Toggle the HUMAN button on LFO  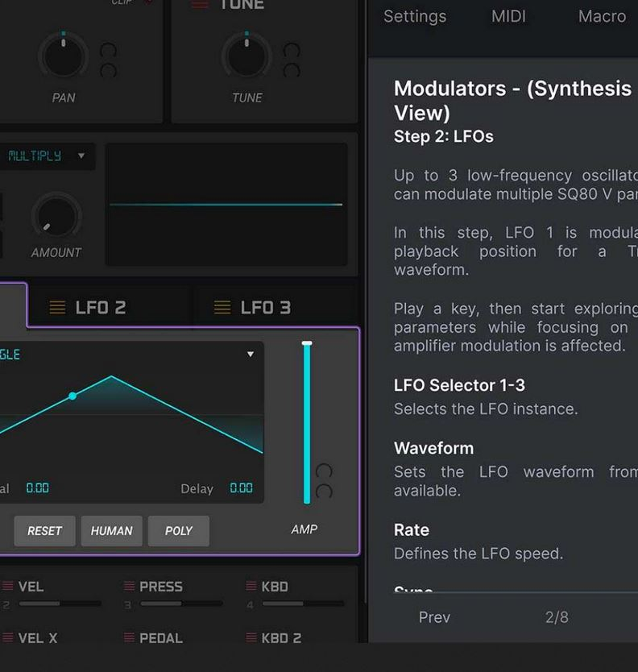coord(111,531)
